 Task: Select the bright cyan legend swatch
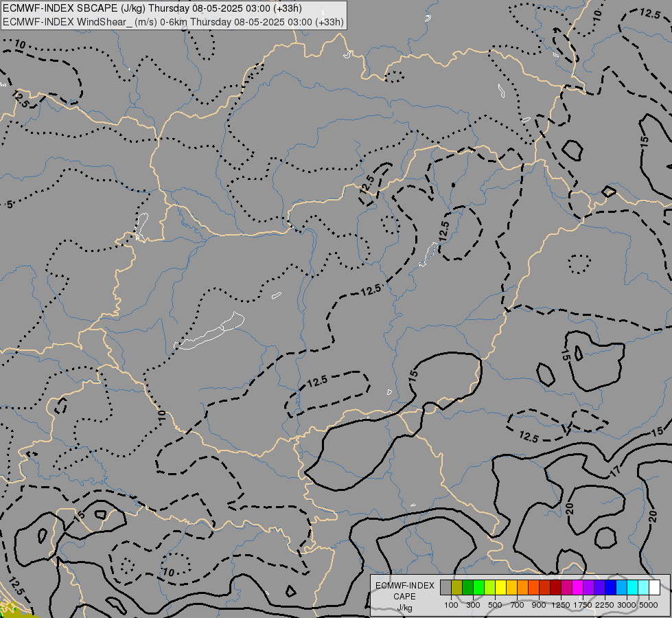[x=633, y=588]
